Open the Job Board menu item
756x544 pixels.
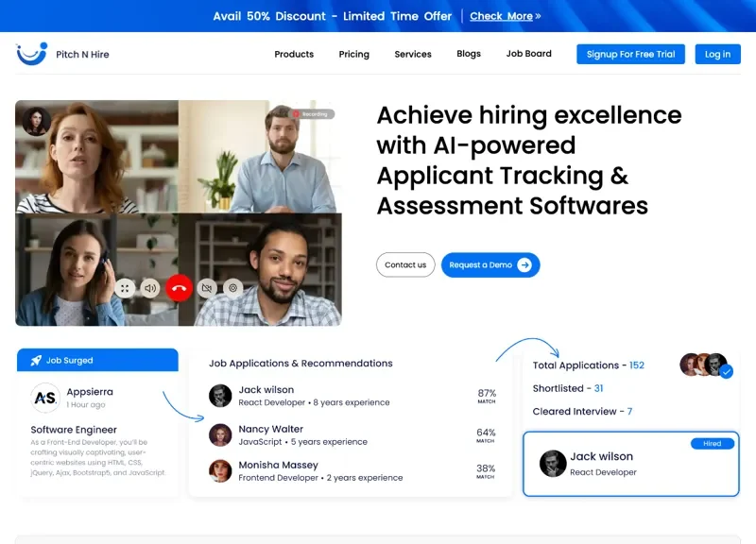[x=528, y=54]
